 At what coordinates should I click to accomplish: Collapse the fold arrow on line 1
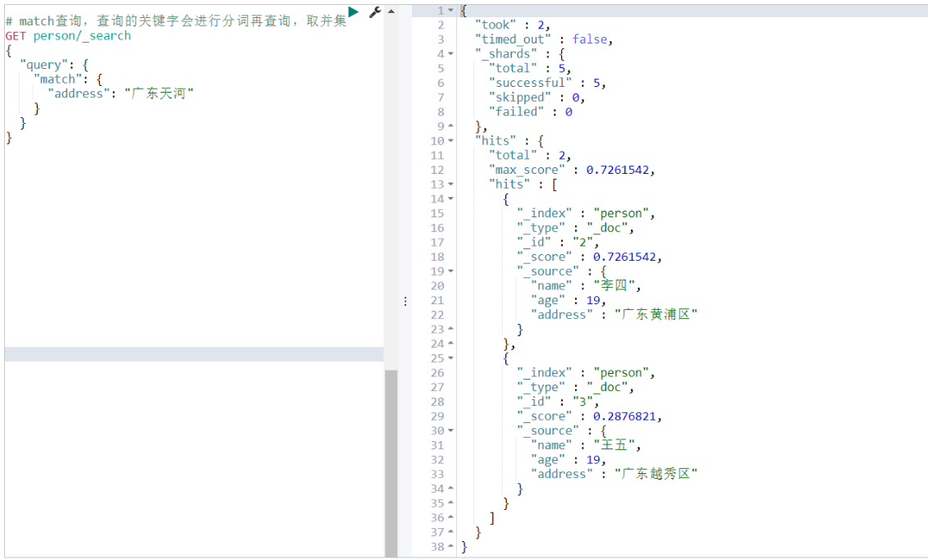450,11
